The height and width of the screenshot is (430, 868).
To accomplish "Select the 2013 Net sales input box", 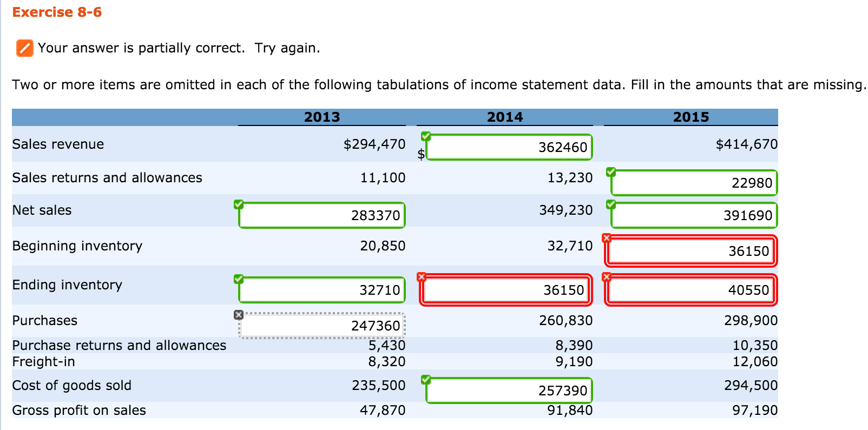I will pyautogui.click(x=322, y=215).
